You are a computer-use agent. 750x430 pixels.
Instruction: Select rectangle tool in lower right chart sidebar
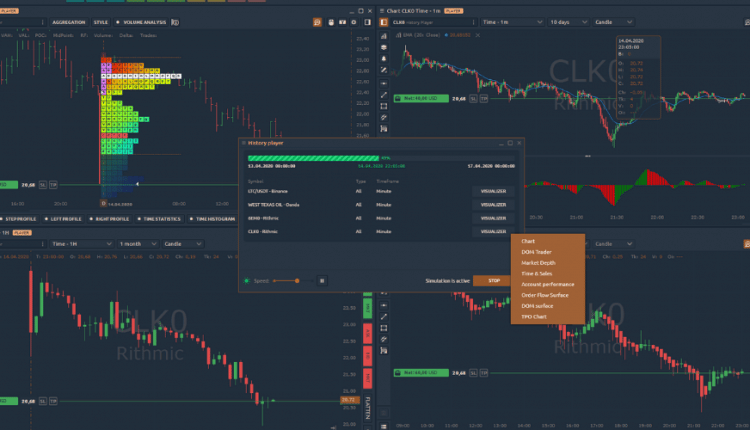pyautogui.click(x=384, y=328)
